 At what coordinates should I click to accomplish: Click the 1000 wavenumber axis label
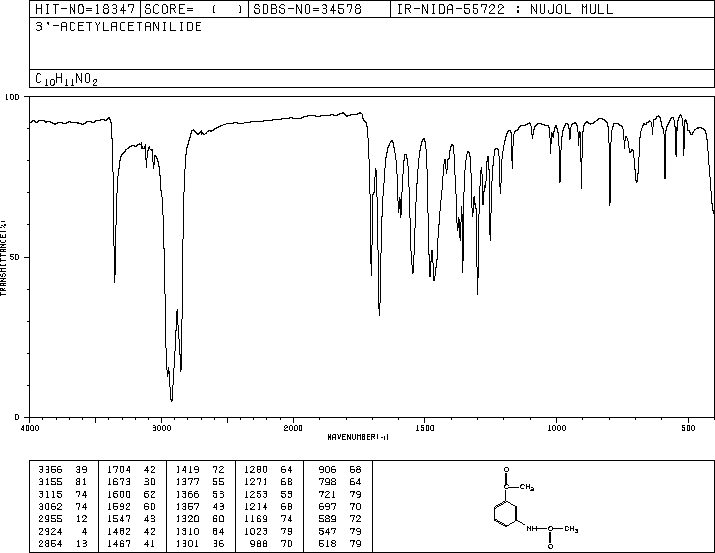(556, 428)
